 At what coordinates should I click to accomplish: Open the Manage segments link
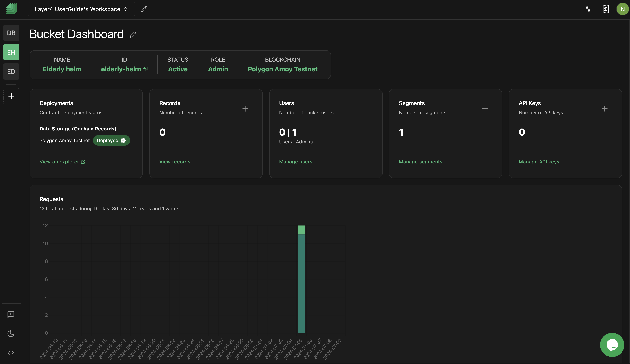pos(420,162)
